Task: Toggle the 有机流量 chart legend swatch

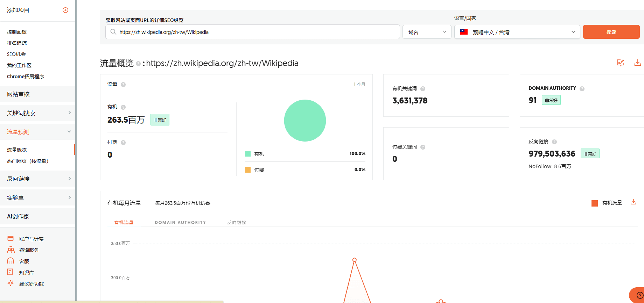Action: [595, 203]
